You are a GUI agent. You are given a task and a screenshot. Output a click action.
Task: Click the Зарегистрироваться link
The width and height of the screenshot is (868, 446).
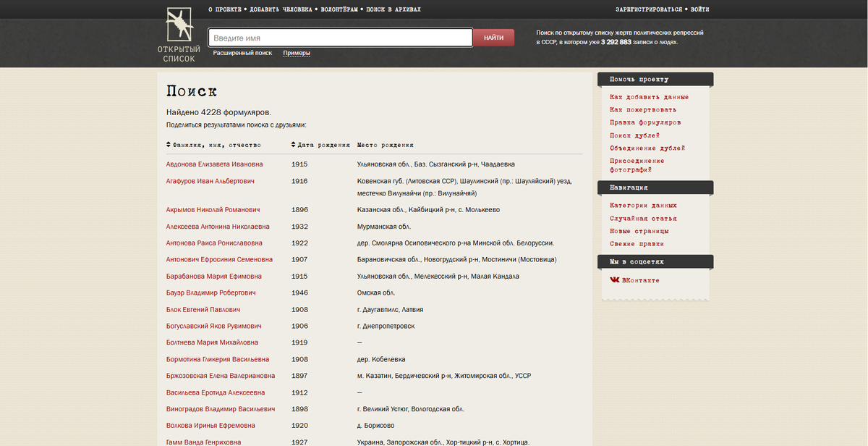649,9
